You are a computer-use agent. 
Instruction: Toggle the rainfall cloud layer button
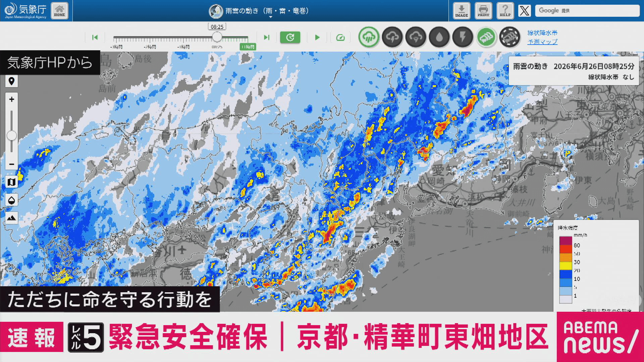[x=369, y=37]
